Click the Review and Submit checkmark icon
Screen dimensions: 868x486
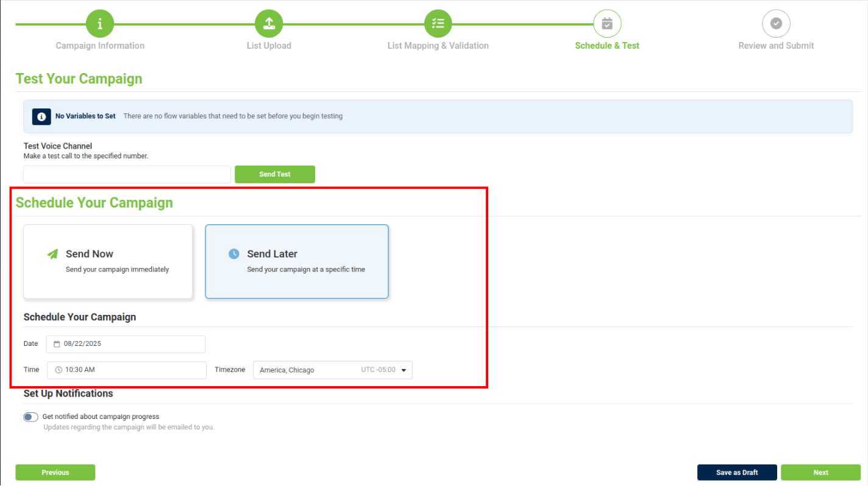[x=776, y=24]
